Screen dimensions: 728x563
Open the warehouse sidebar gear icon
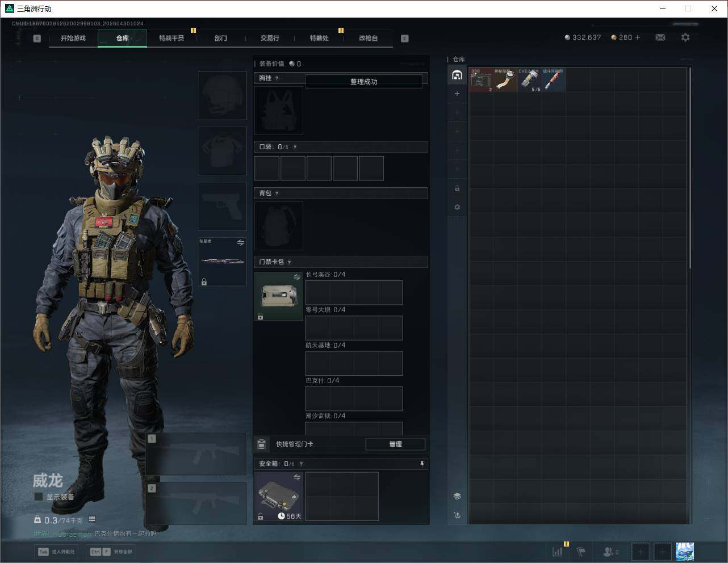[x=457, y=207]
